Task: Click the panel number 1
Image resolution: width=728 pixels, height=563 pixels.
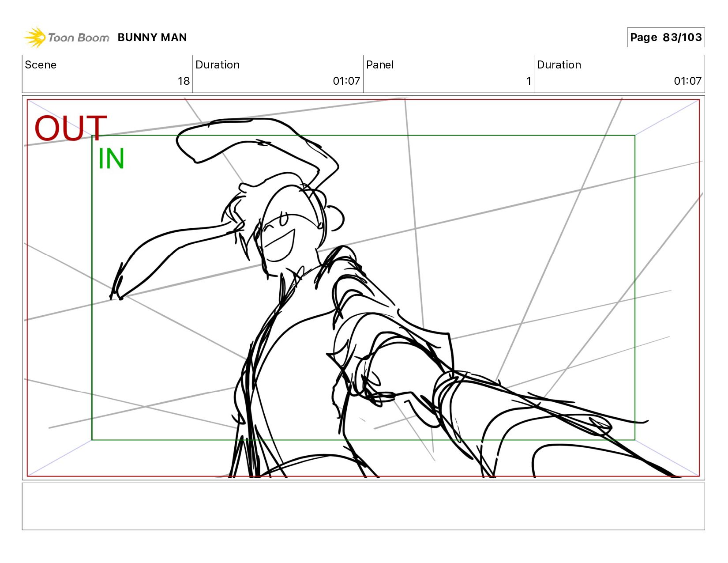Action: [x=528, y=81]
